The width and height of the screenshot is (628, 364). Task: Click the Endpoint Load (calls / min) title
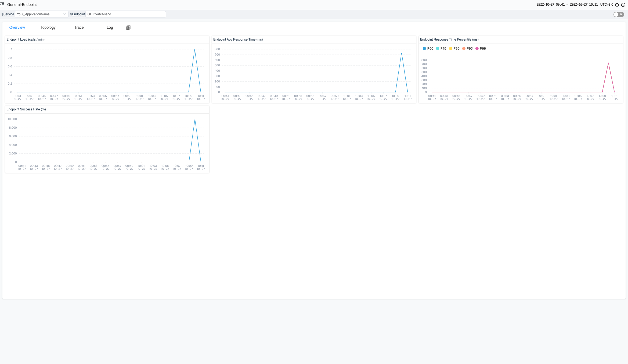[x=26, y=39]
